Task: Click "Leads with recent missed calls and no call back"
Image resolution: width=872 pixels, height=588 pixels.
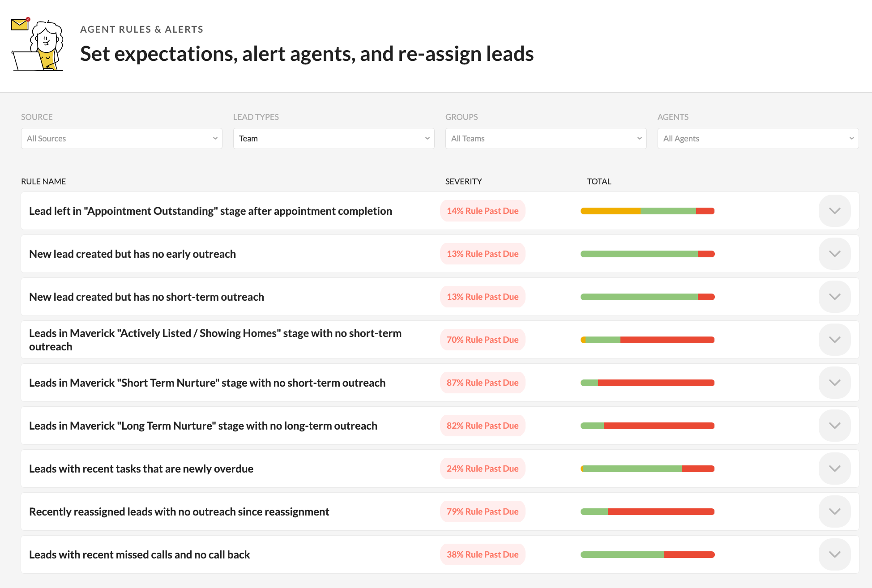Action: point(139,554)
